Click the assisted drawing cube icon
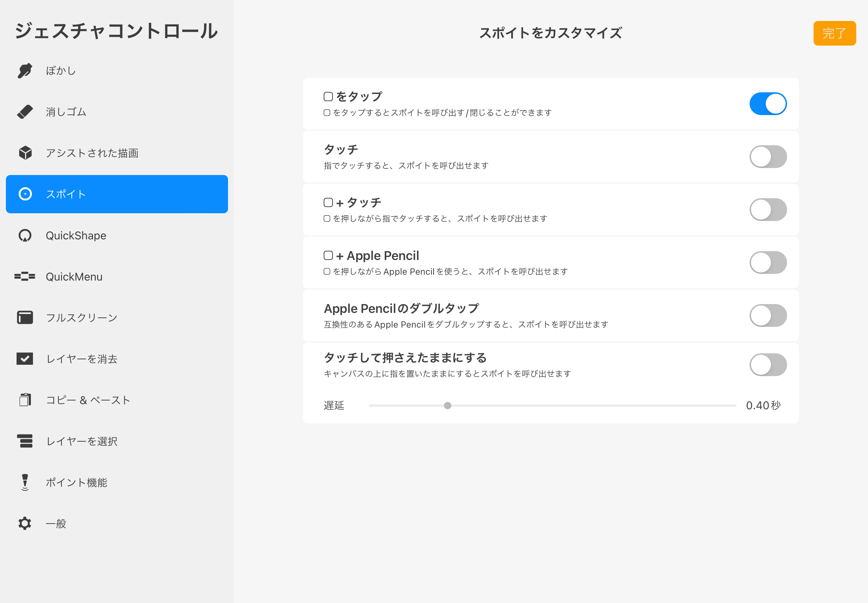Image resolution: width=868 pixels, height=603 pixels. pyautogui.click(x=25, y=153)
